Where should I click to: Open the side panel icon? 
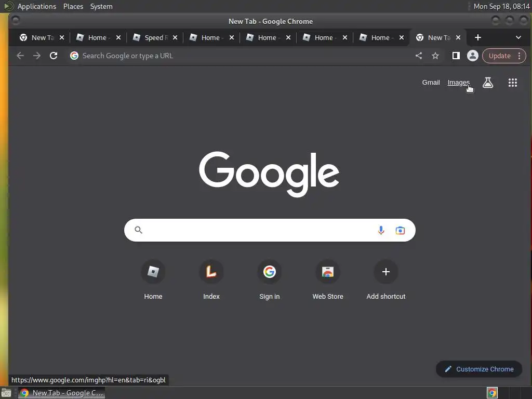coord(456,56)
